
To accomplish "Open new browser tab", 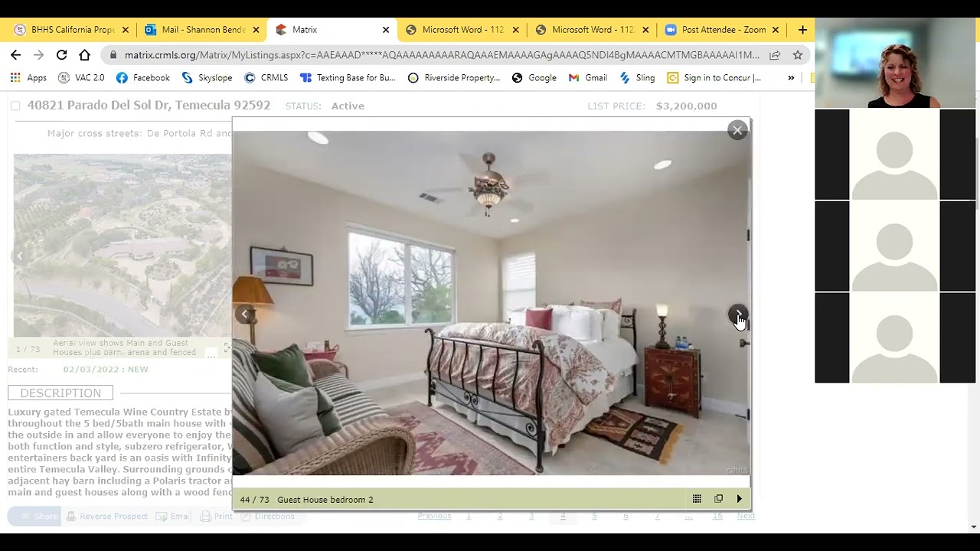I will (x=802, y=30).
